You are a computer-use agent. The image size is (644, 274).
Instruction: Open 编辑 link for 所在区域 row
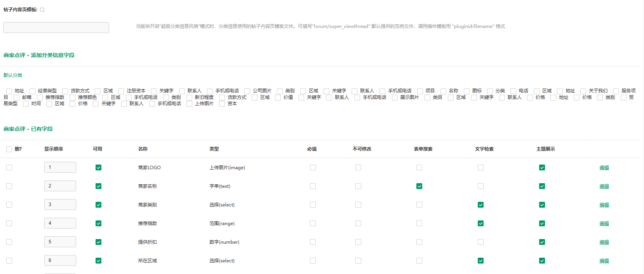[604, 261]
